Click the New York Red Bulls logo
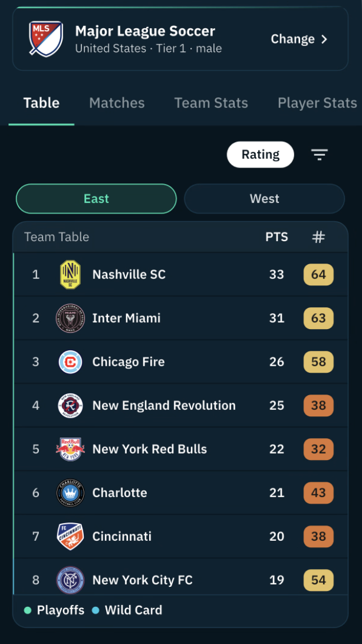Viewport: 362px width, 644px height. tap(70, 449)
